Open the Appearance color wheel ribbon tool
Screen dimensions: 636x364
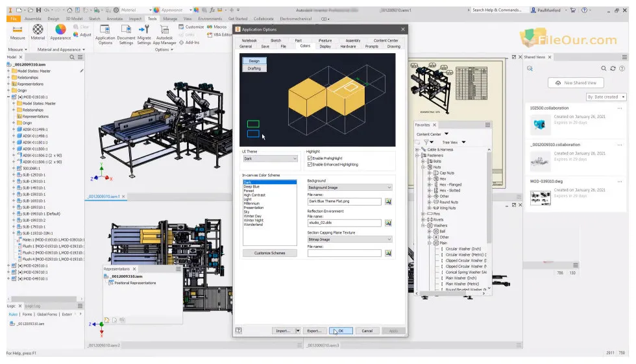60,29
